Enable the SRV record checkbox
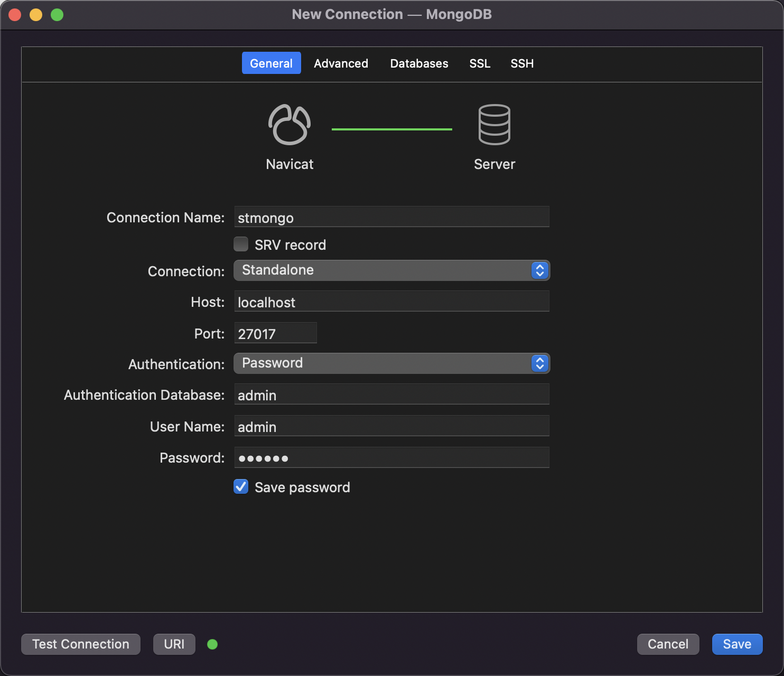This screenshot has height=676, width=784. coord(241,244)
